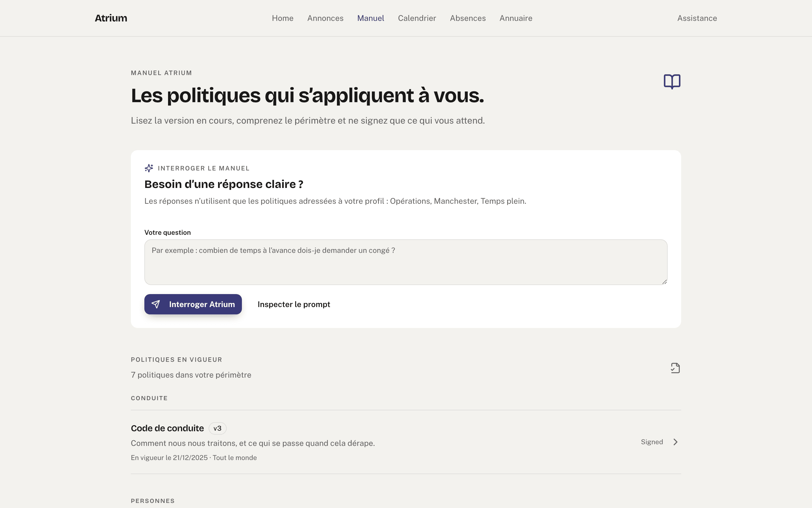This screenshot has height=508, width=812.
Task: Click the 'En vigueur le 21/12/2025' text
Action: tap(169, 458)
